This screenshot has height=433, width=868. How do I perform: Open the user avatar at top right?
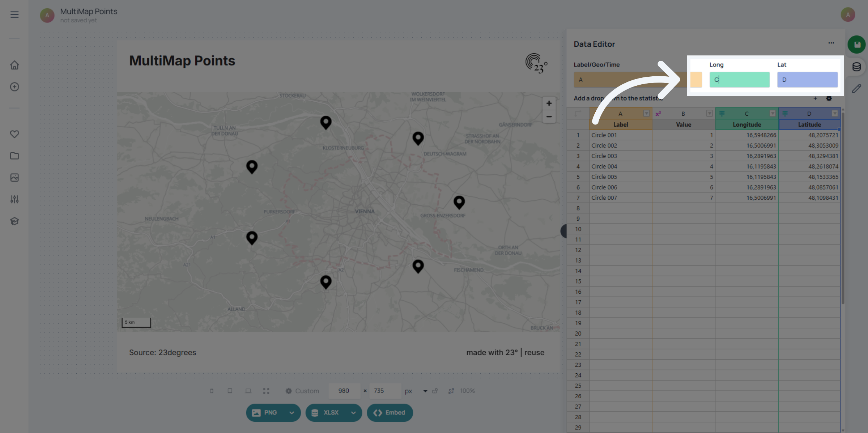[848, 15]
